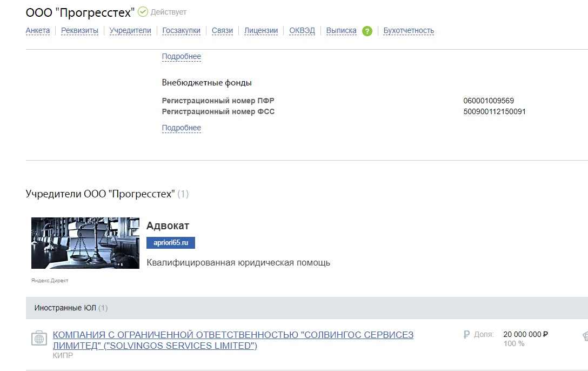This screenshot has height=371, width=588.
Task: Click the apriori65.ru ad button
Action: [170, 243]
